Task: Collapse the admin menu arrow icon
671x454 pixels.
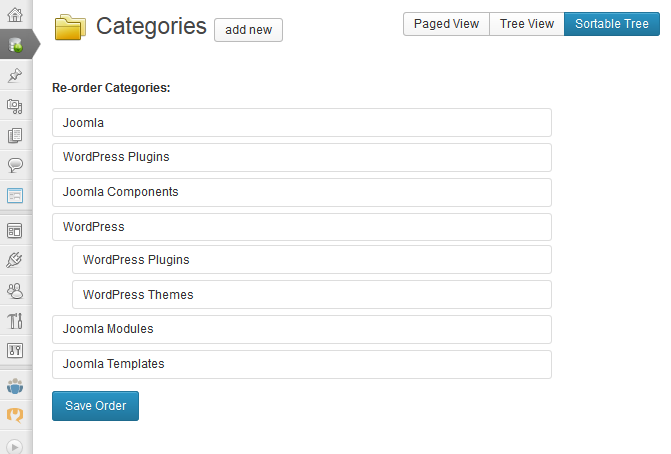Action: [15, 447]
